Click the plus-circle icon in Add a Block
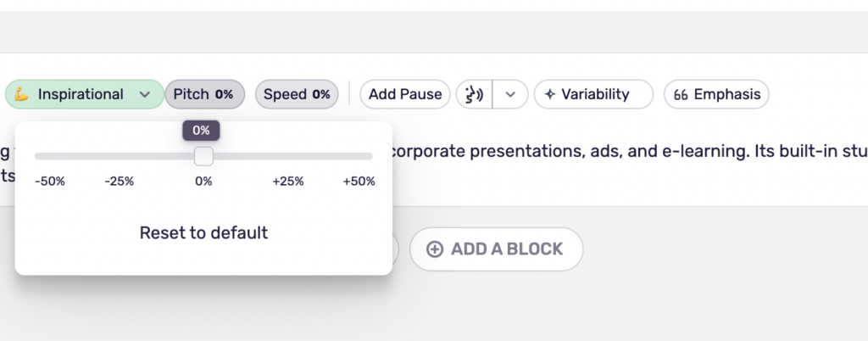This screenshot has width=868, height=341. [x=435, y=249]
